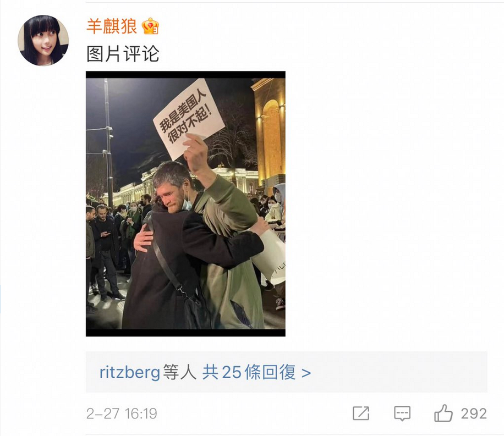This screenshot has height=436, width=504.
Task: Click the comment bubble icon
Action: tap(402, 413)
